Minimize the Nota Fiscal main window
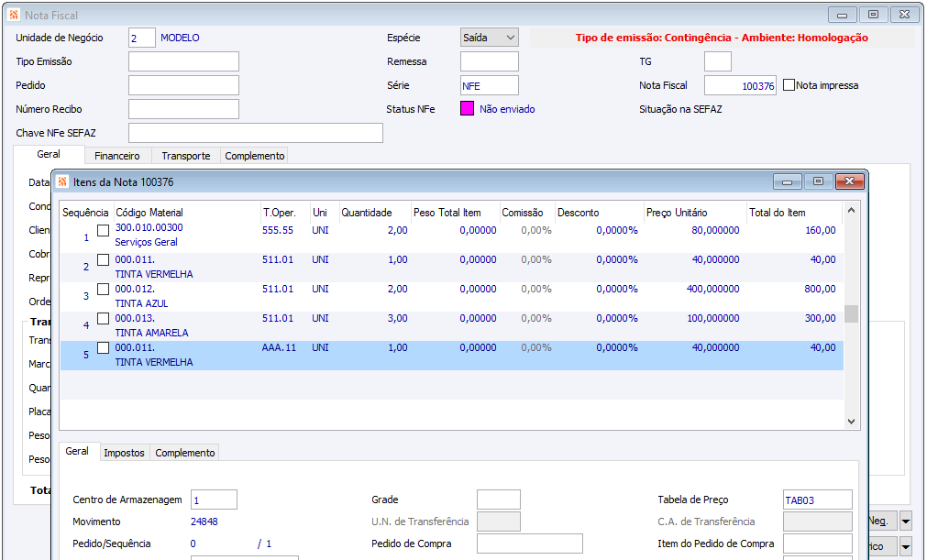 click(843, 15)
